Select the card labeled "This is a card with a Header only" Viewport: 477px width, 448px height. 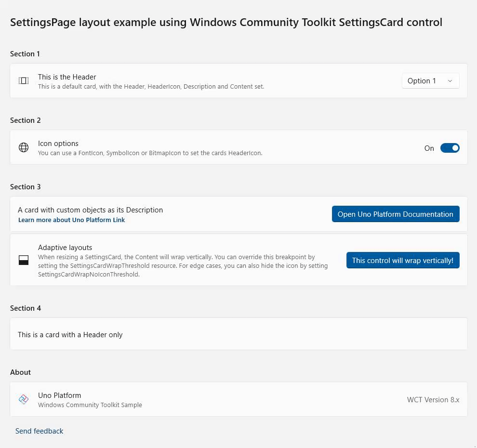point(238,333)
